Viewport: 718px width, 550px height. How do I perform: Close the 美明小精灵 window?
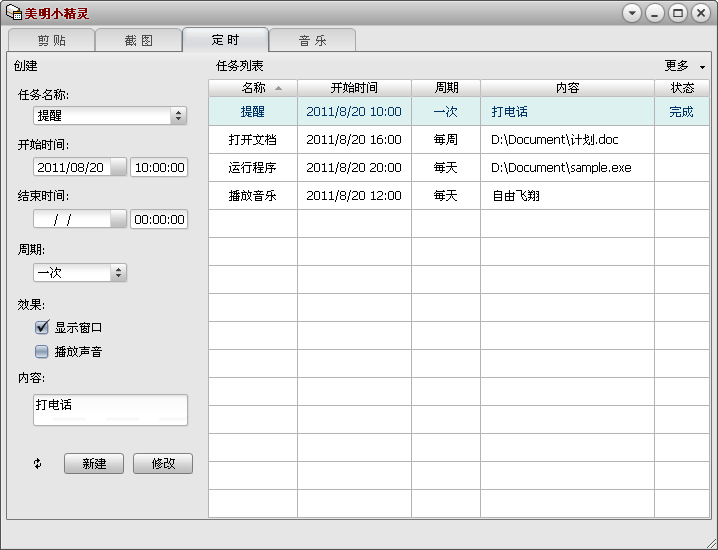701,13
